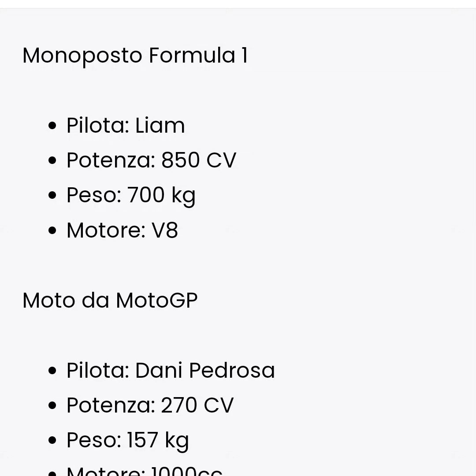The width and height of the screenshot is (476, 476).
Task: Select the Peso: 157 kg item
Action: point(127,440)
